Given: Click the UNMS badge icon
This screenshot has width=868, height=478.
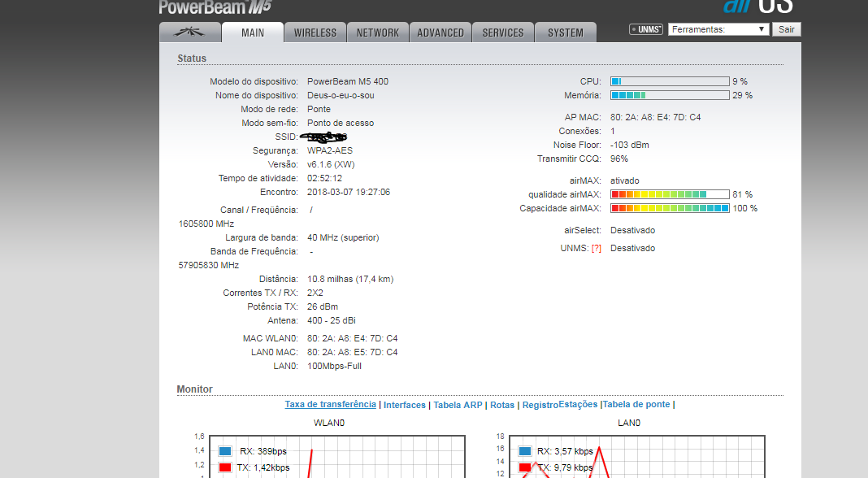Looking at the screenshot, I should click(646, 29).
